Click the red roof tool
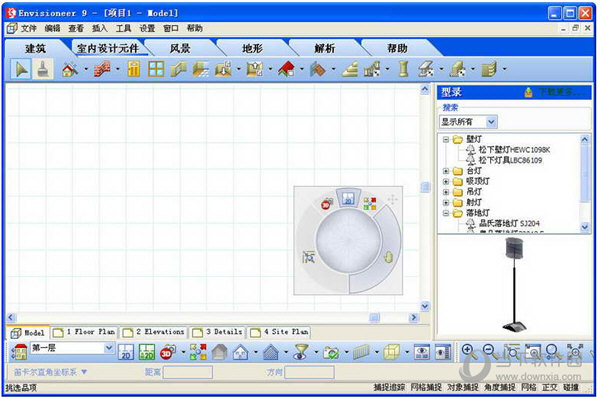Viewport: 600px width, 399px height. pyautogui.click(x=286, y=69)
